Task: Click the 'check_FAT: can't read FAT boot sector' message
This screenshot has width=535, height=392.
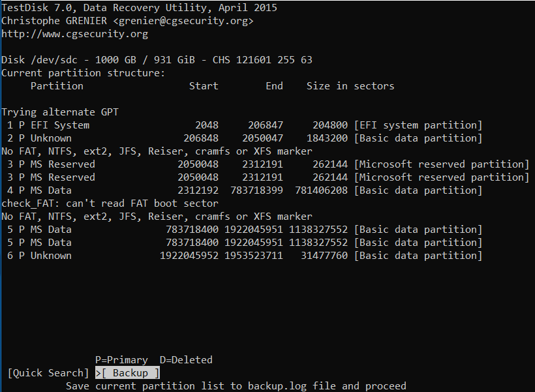Action: coord(110,204)
